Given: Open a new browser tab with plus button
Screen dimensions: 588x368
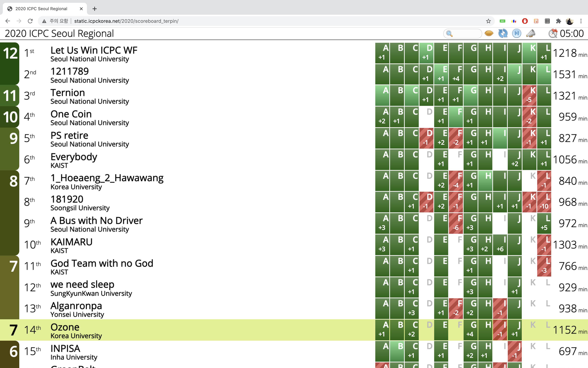Looking at the screenshot, I should click(95, 9).
